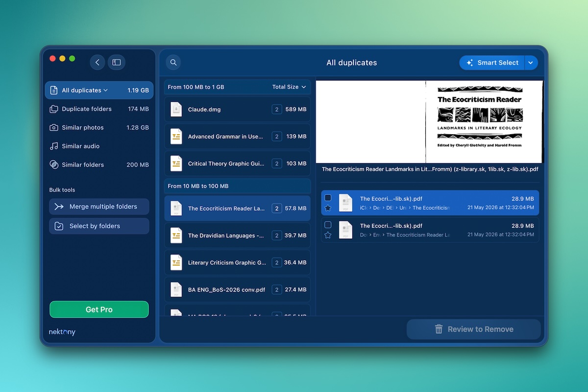Click the Similar audio note icon
The image size is (588, 392).
pyautogui.click(x=54, y=146)
